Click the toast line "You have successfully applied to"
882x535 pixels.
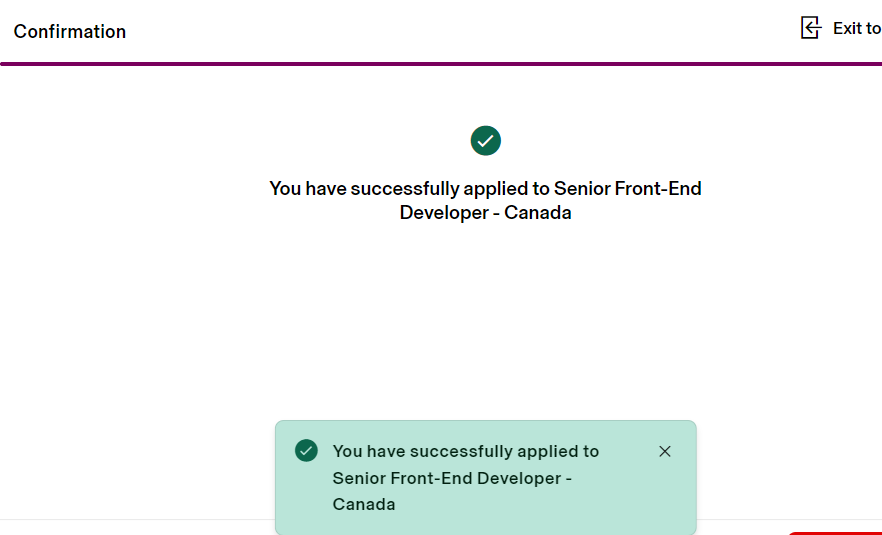[x=466, y=451]
